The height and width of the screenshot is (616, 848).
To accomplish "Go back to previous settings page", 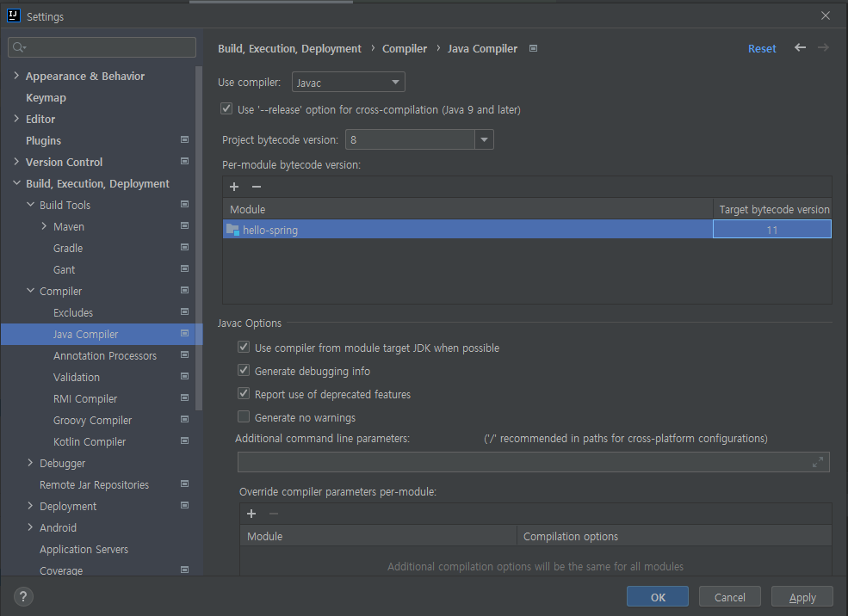I will coord(800,47).
